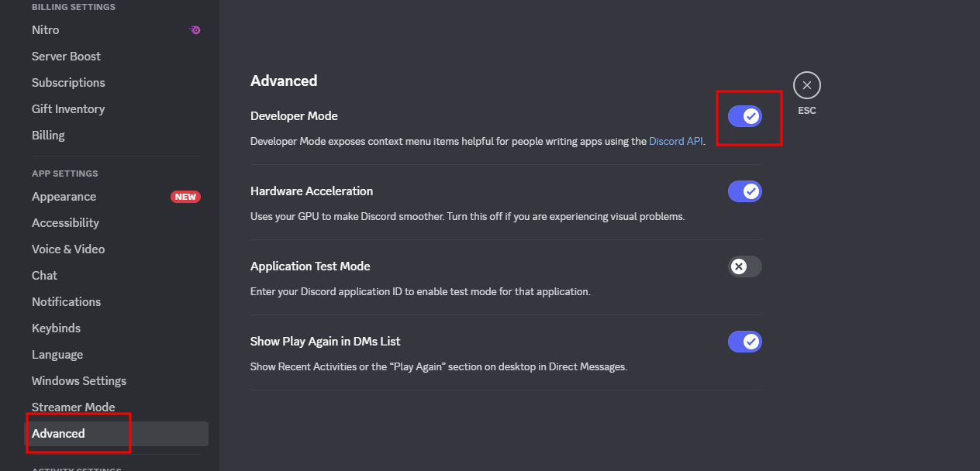Disable the Hardware Acceleration switch
Screen dimensions: 980x471
tap(745, 191)
